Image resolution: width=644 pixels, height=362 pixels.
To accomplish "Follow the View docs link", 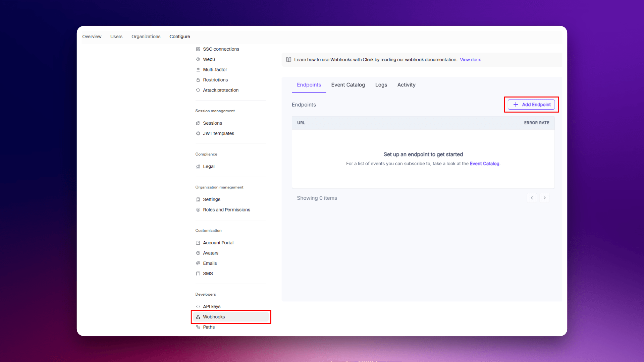I will tap(470, 60).
